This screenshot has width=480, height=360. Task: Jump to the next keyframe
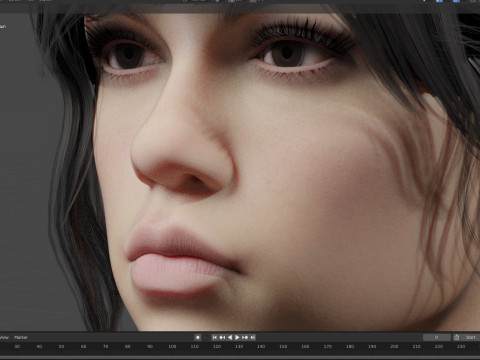pyautogui.click(x=245, y=337)
